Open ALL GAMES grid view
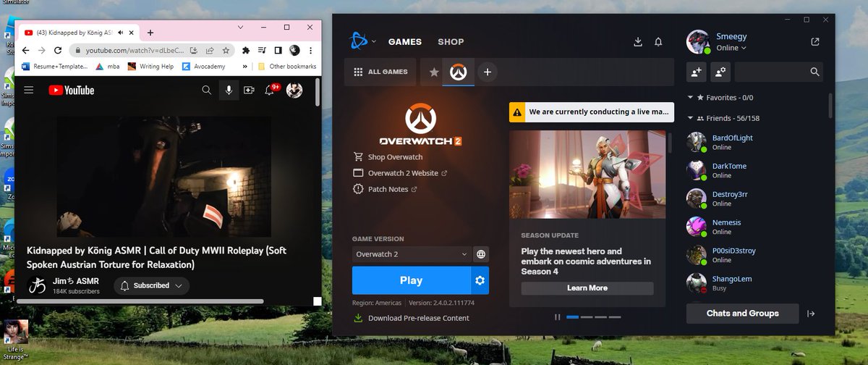Screen dimensions: 868x365 tap(380, 72)
